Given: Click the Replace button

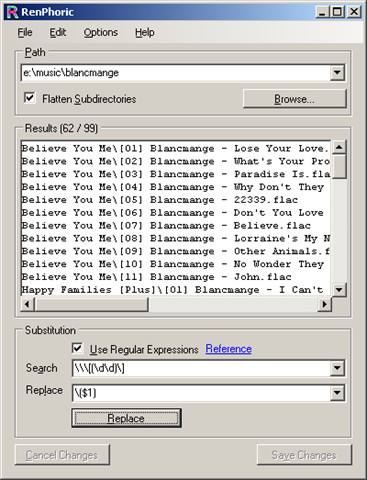Looking at the screenshot, I should [126, 418].
